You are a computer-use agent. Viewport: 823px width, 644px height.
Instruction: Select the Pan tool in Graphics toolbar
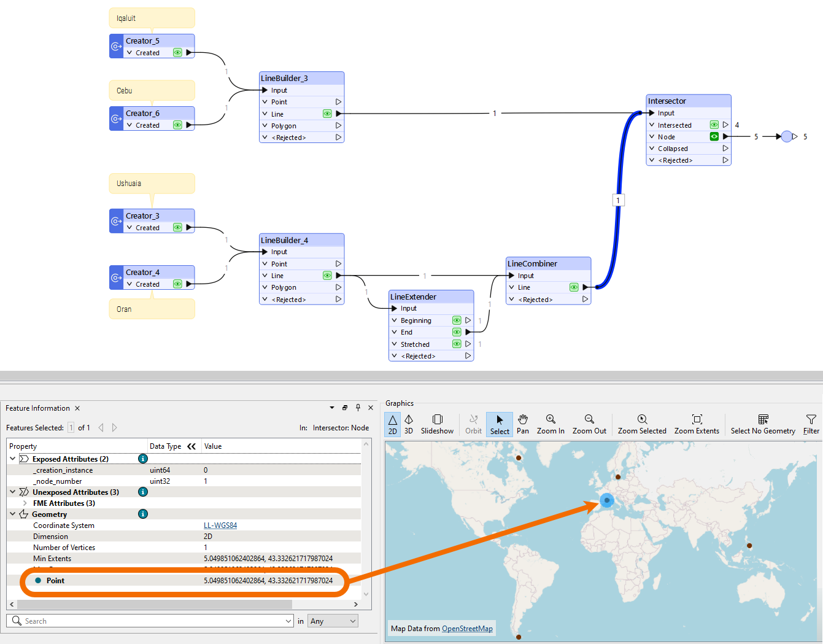click(522, 424)
